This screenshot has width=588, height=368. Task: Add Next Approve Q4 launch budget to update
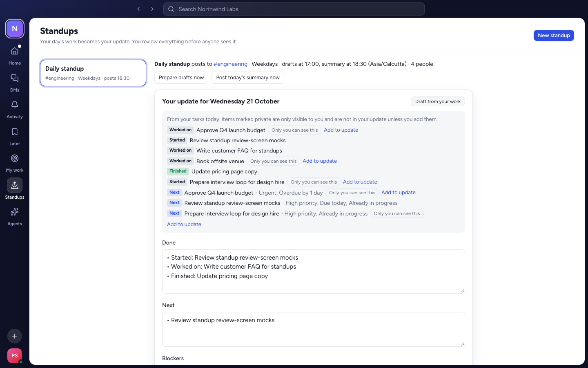[x=399, y=193]
